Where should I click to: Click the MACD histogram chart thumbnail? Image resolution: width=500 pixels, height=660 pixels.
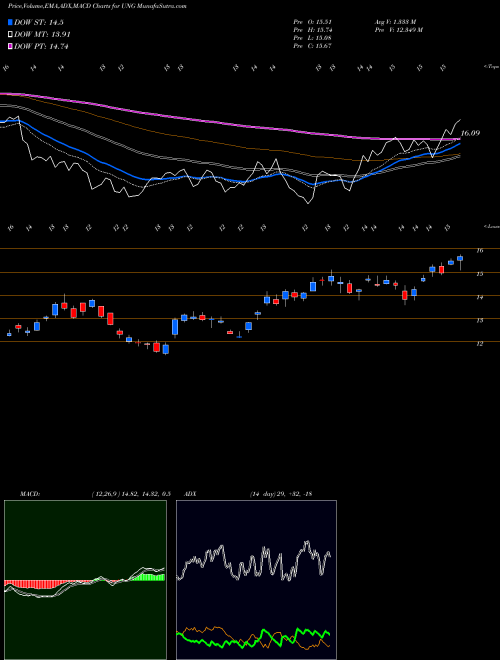coord(85,580)
